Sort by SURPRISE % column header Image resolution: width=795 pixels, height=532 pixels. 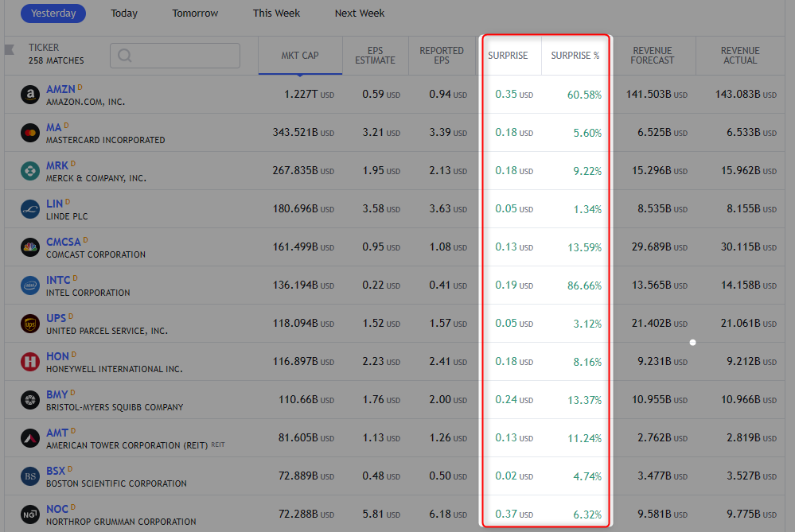[x=575, y=55]
